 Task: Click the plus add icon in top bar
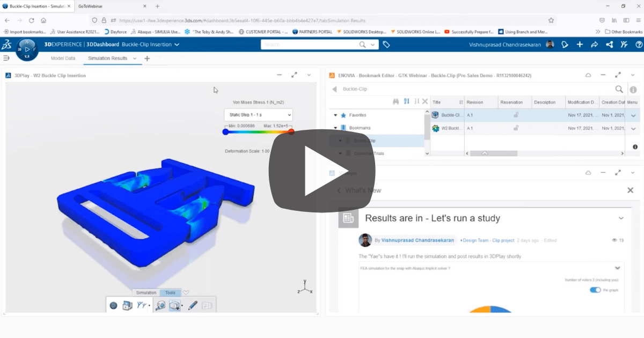(x=580, y=45)
